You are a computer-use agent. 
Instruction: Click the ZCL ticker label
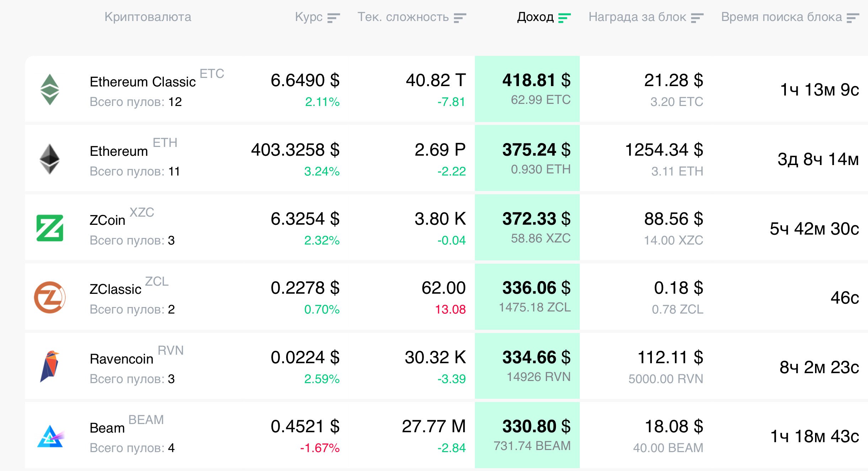157,281
